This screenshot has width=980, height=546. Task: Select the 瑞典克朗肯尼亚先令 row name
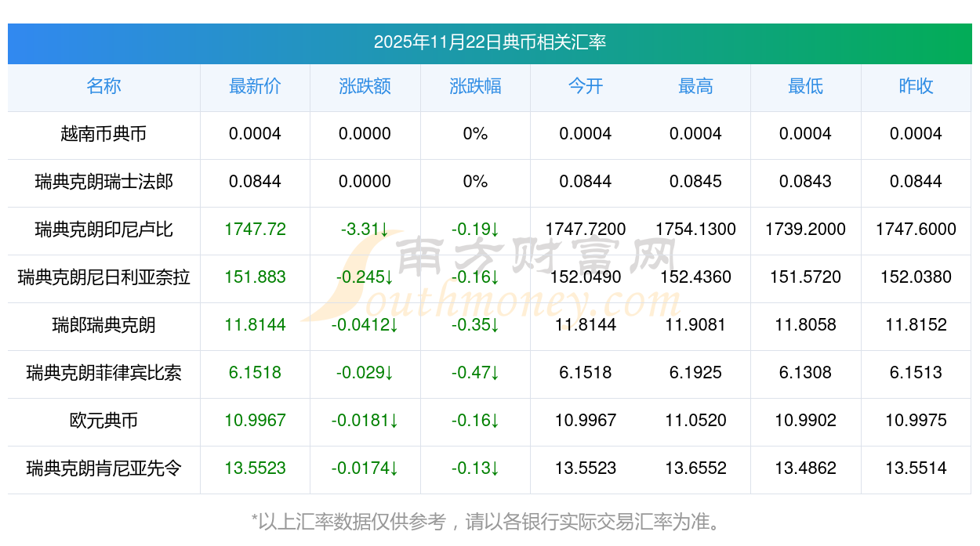pos(103,468)
